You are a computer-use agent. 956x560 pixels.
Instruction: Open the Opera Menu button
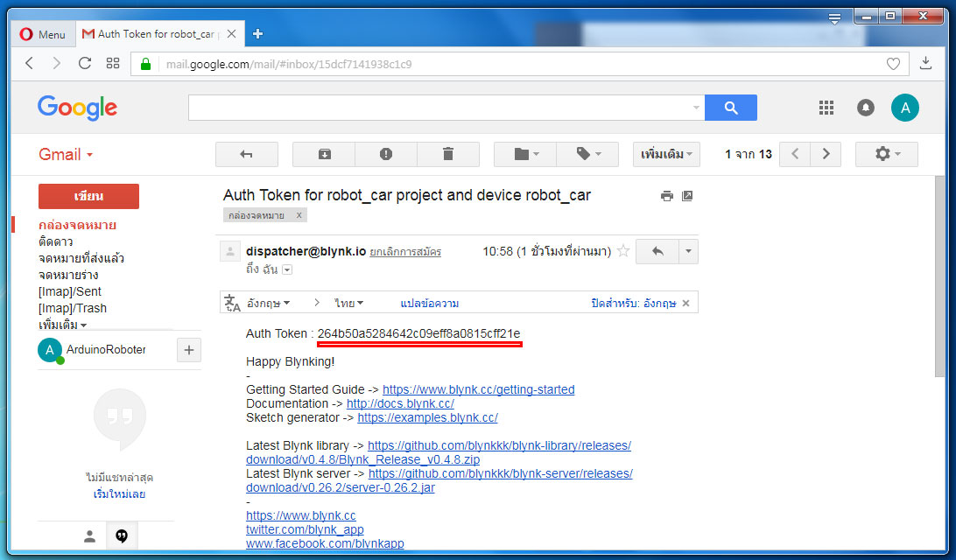tap(42, 34)
